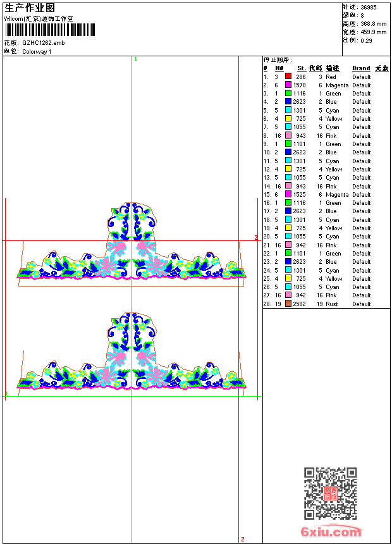392x544 pixels.
Task: Click the width value 459.9 mm
Action: pos(373,32)
